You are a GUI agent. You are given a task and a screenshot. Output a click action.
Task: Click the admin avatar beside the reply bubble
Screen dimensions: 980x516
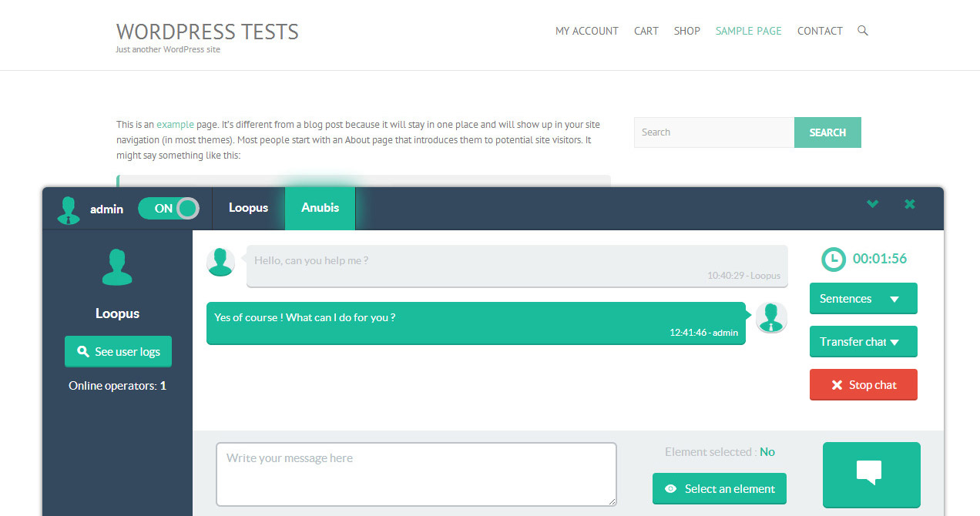point(771,317)
